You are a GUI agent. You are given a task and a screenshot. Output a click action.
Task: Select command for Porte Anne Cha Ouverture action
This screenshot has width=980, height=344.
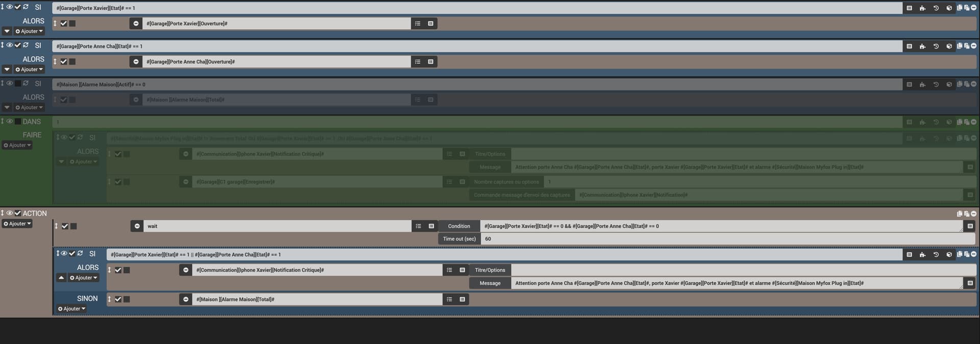pyautogui.click(x=431, y=62)
